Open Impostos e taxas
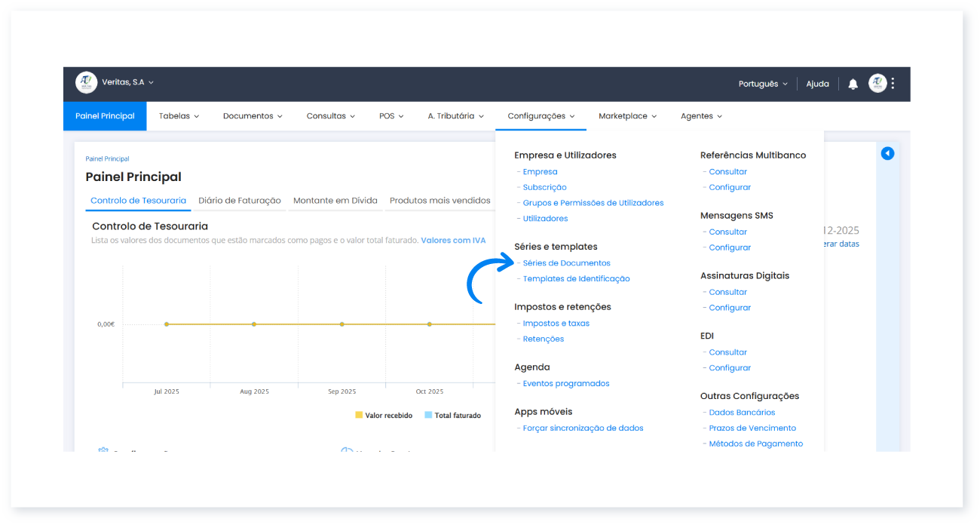The width and height of the screenshot is (980, 525). (x=556, y=324)
